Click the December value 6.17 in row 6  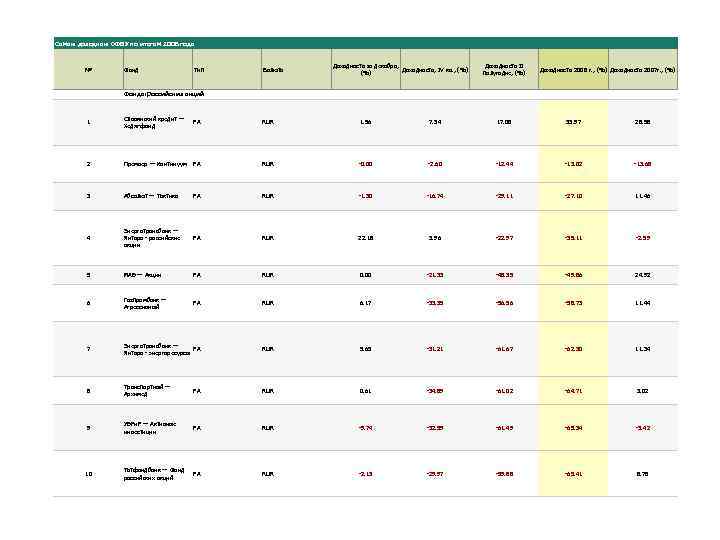pos(366,303)
